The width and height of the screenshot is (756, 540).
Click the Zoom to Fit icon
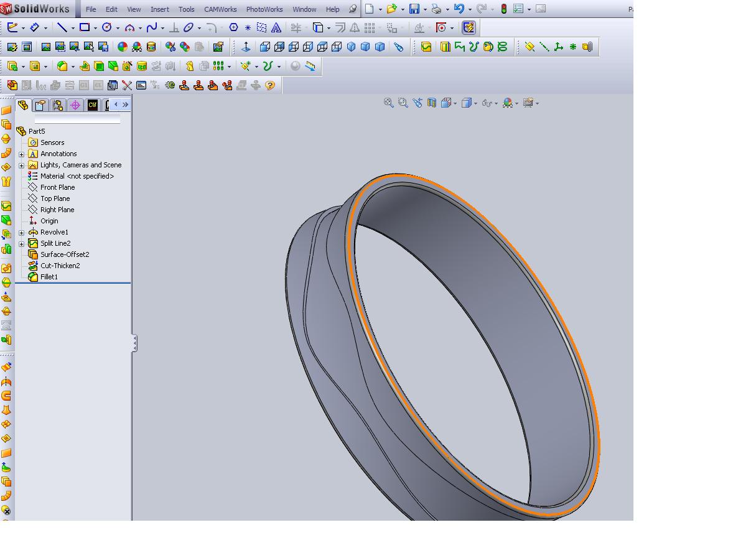pyautogui.click(x=389, y=103)
